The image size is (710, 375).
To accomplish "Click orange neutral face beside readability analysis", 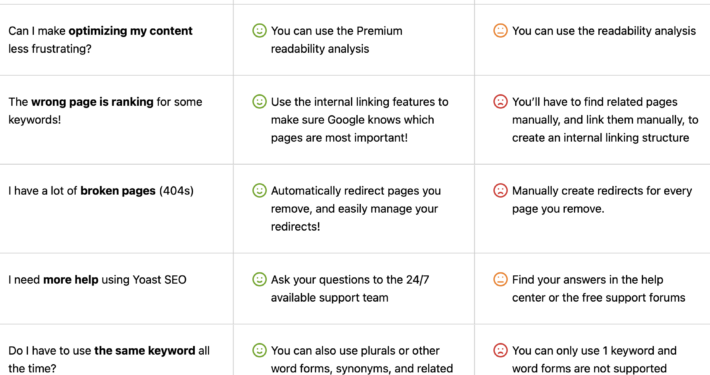I will pos(500,31).
